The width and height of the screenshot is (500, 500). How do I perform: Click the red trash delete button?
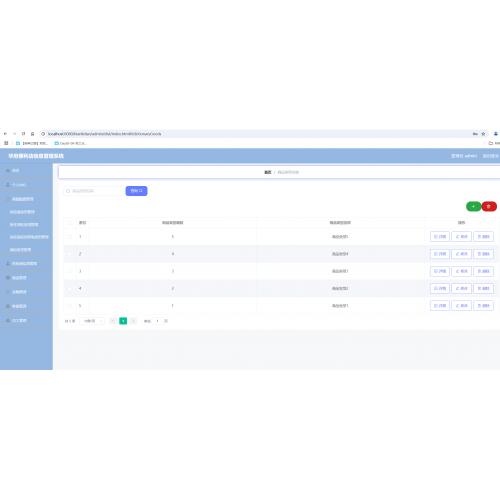[x=489, y=206]
